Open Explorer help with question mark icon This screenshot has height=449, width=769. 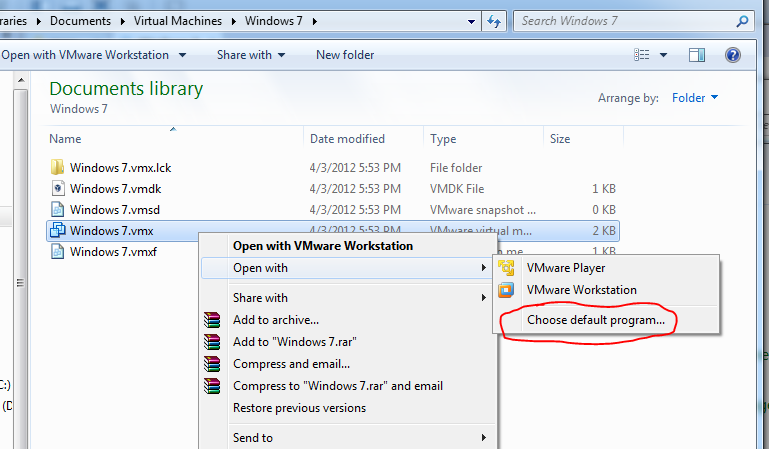(x=733, y=55)
